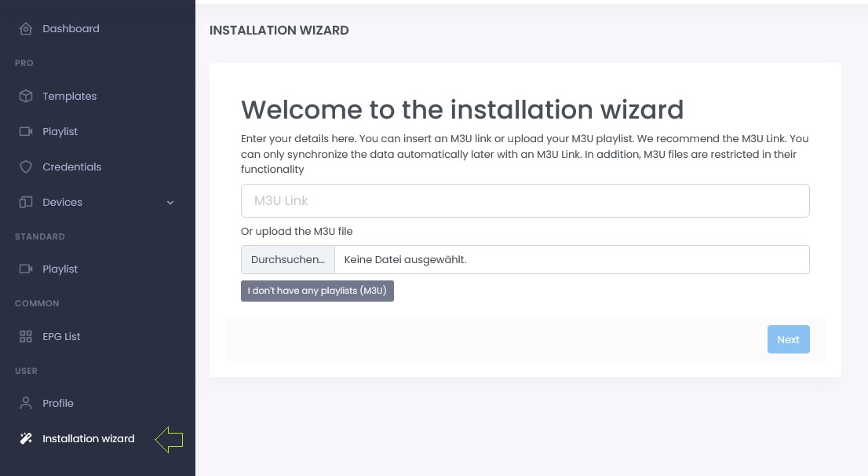Click the "Keine Datei ausgewählt." file field
This screenshot has height=476, width=868.
pyautogui.click(x=571, y=260)
